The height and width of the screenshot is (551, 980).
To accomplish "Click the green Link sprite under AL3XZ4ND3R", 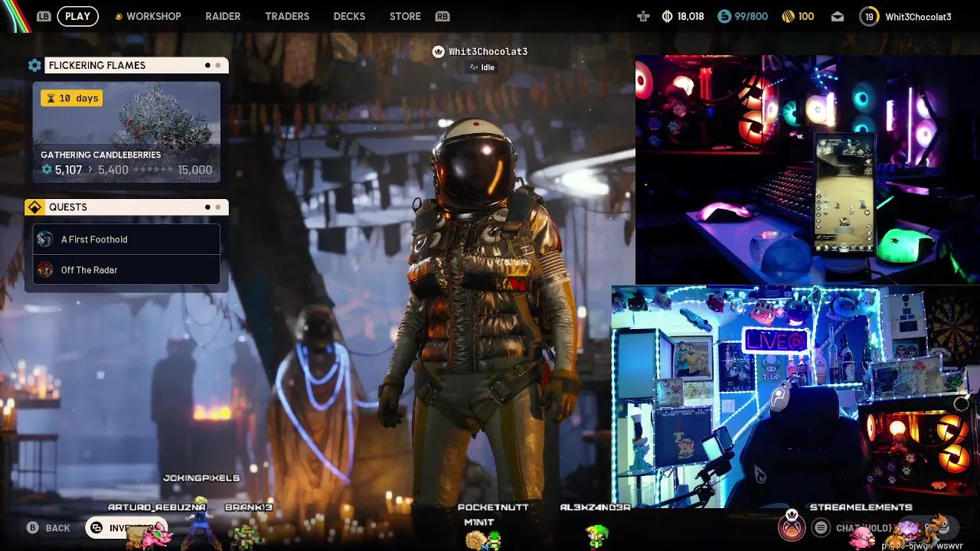I will (596, 536).
